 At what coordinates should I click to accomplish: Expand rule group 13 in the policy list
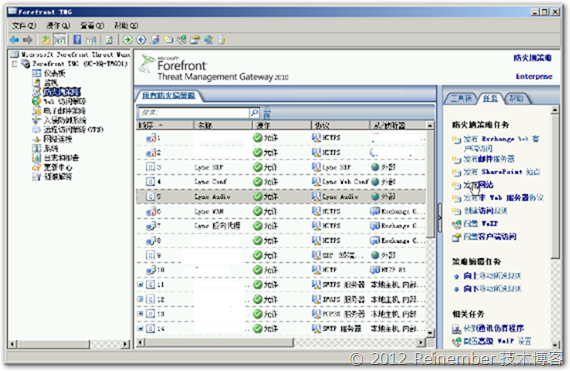[x=140, y=314]
